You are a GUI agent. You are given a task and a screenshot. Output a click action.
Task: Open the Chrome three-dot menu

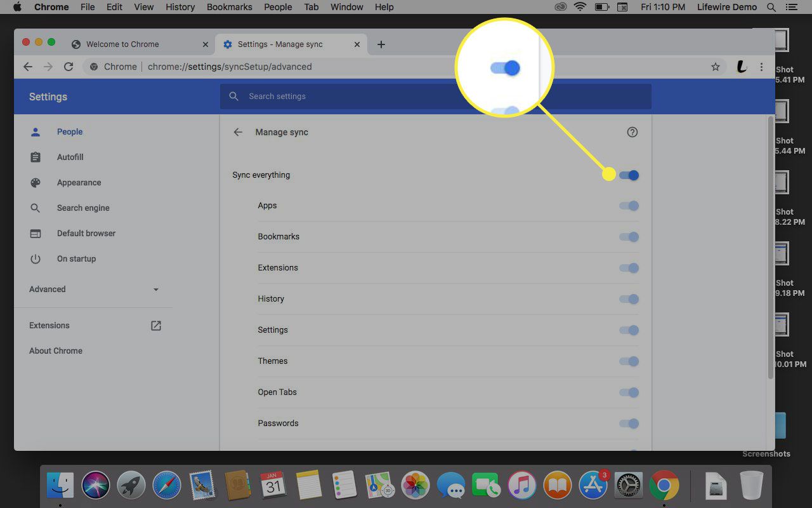pyautogui.click(x=761, y=67)
